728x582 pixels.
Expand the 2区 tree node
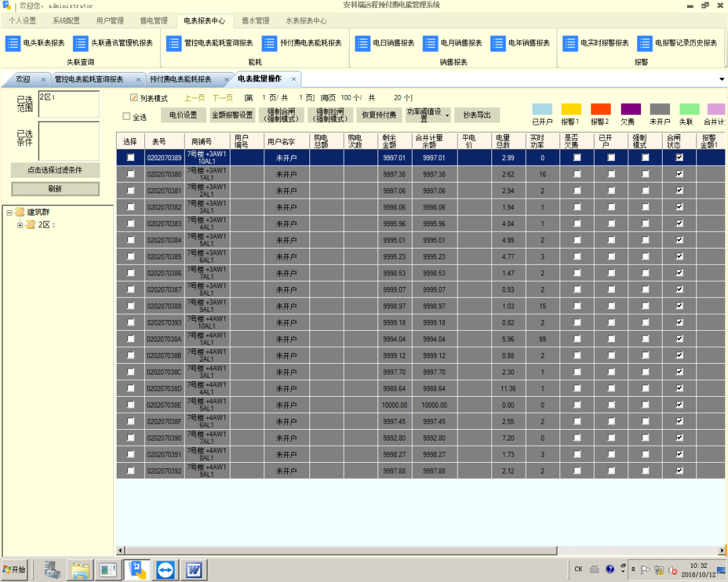[x=20, y=225]
